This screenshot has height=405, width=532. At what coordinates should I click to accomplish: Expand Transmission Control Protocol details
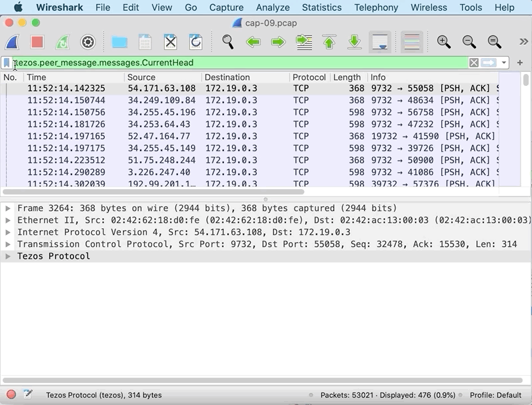tap(7, 244)
